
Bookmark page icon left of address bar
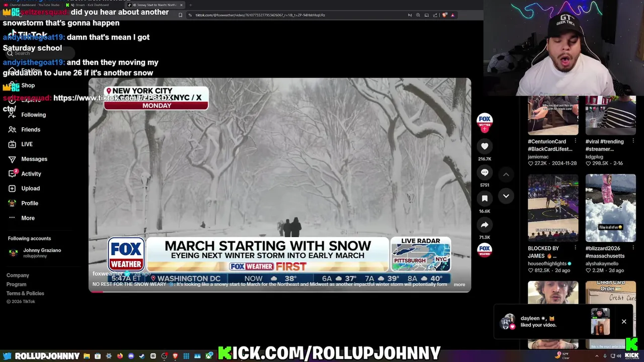180,15
